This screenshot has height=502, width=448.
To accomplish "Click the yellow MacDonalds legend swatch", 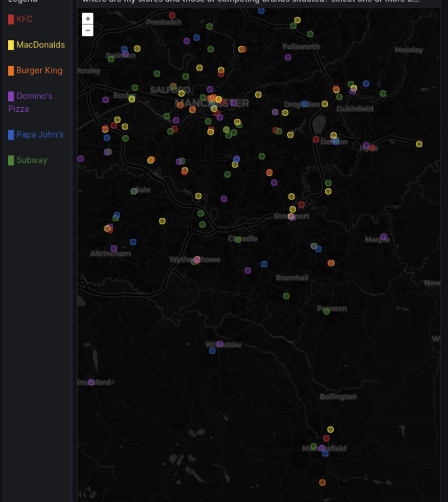I will tap(11, 45).
